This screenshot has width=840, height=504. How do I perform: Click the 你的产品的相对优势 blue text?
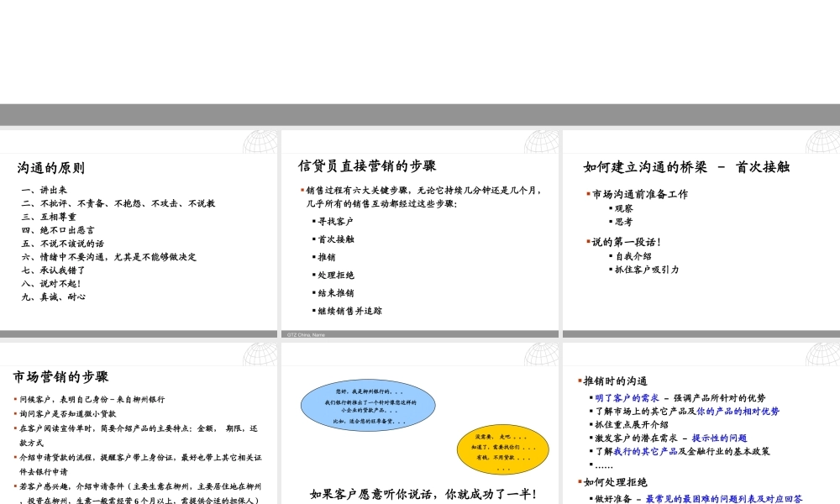pyautogui.click(x=738, y=412)
